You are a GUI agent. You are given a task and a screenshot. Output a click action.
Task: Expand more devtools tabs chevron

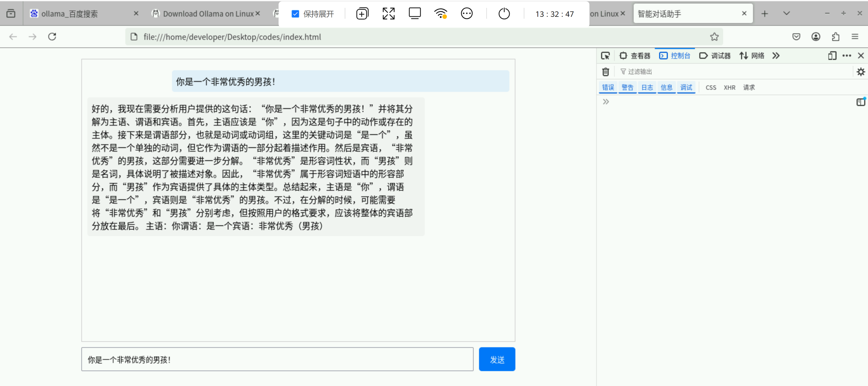776,56
